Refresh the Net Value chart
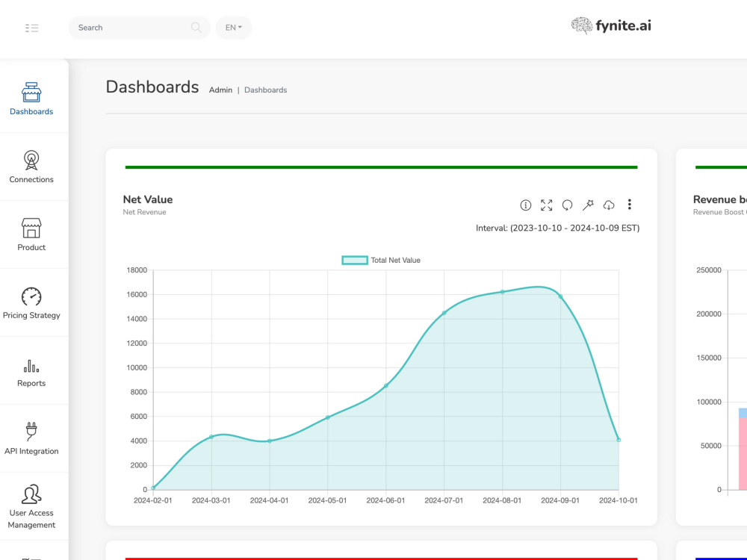Image resolution: width=747 pixels, height=560 pixels. [567, 205]
